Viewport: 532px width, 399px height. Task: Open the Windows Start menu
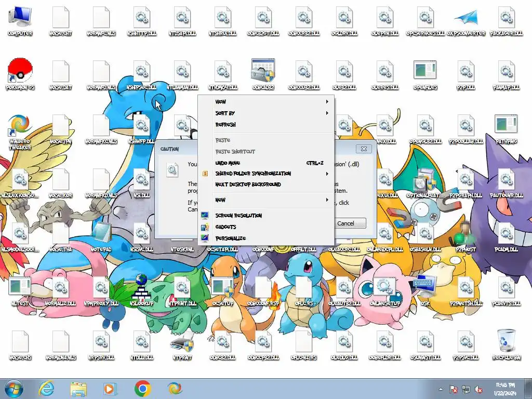coord(14,389)
